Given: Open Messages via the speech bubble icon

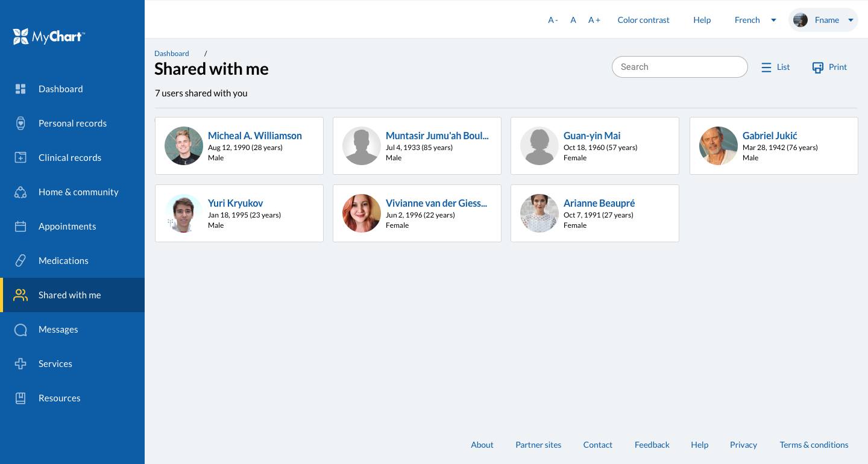Looking at the screenshot, I should pos(20,329).
